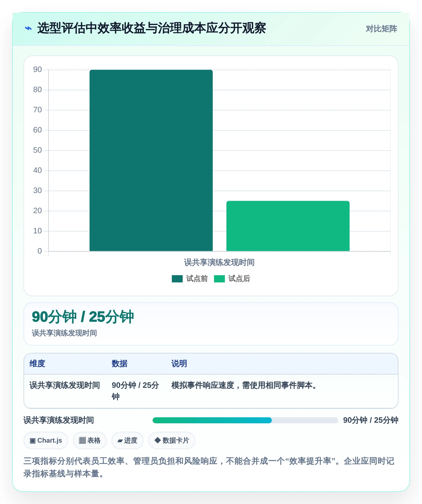Click the y-axis value 90
The height and width of the screenshot is (504, 422).
pos(37,70)
